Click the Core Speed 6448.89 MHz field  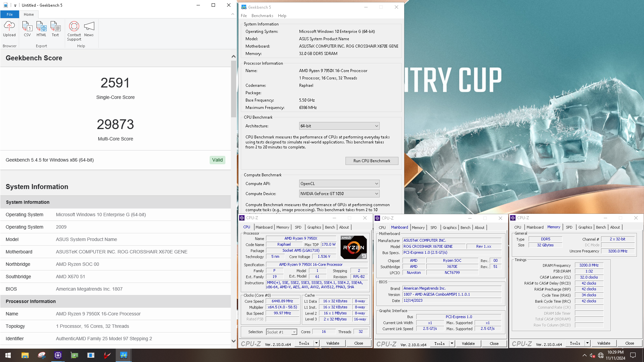[282, 301]
